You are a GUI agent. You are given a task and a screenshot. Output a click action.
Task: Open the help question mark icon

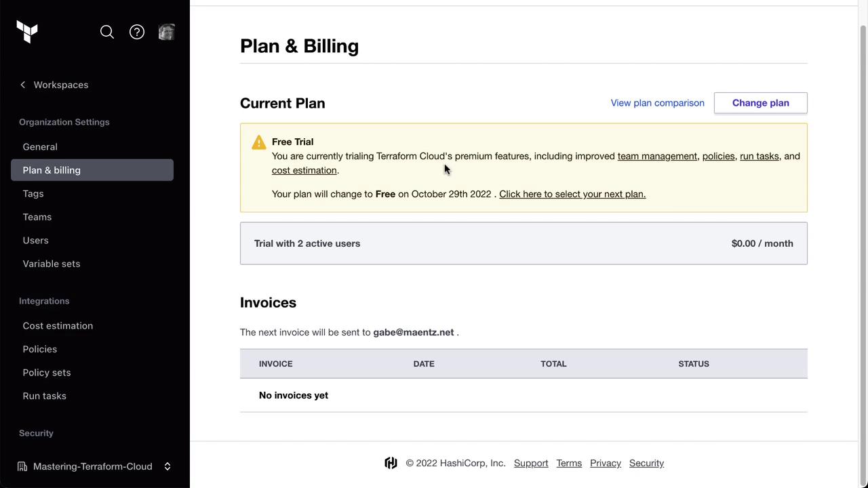pyautogui.click(x=137, y=32)
